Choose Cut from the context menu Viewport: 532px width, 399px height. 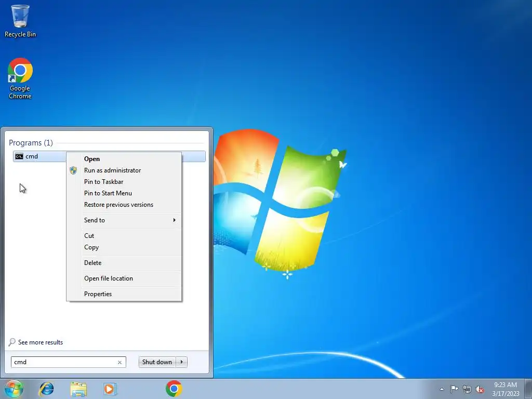124,236
